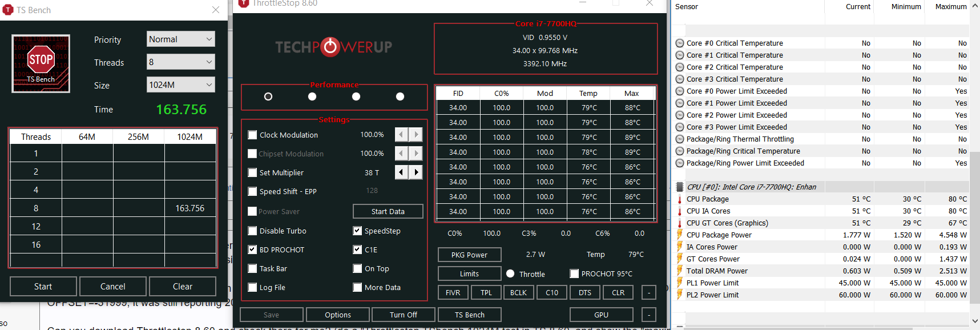Click the Core #3 Critical Temperature sensor icon
This screenshot has width=980, height=330.
[679, 79]
